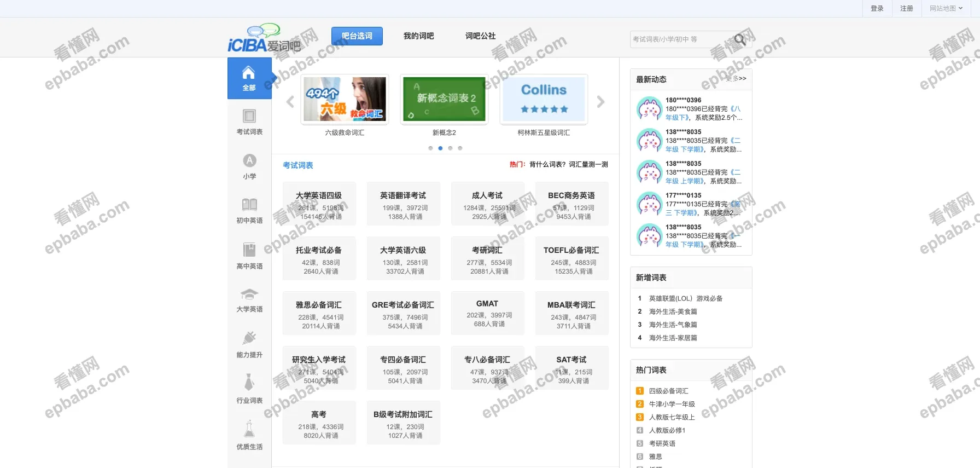Open 雅思必备词汇 word list card
The height and width of the screenshot is (468, 980).
319,314
